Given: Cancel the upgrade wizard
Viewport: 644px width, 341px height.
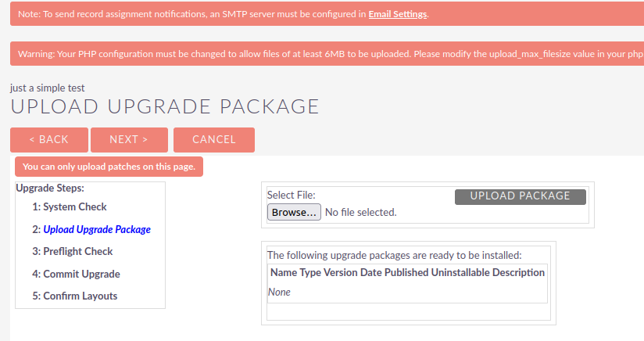Looking at the screenshot, I should (x=213, y=139).
